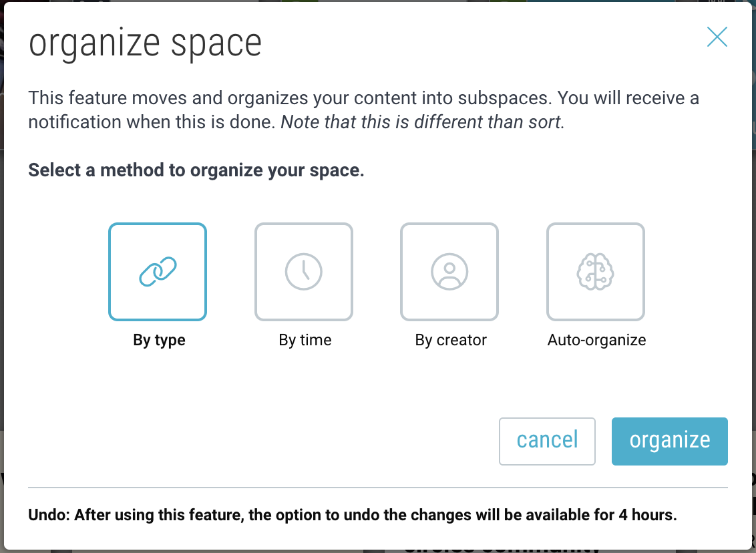Pick the person icon for By creator

(x=449, y=272)
